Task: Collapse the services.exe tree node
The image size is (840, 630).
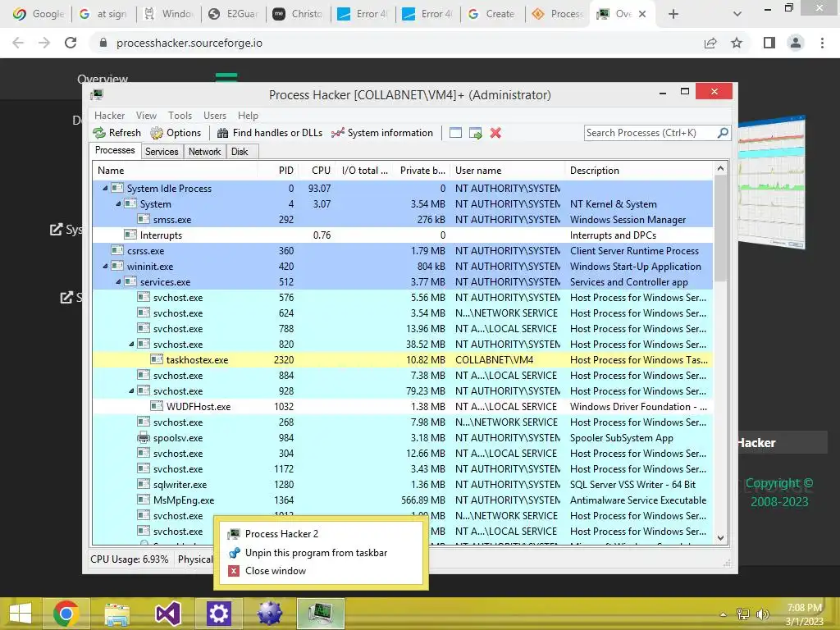Action: tap(118, 282)
